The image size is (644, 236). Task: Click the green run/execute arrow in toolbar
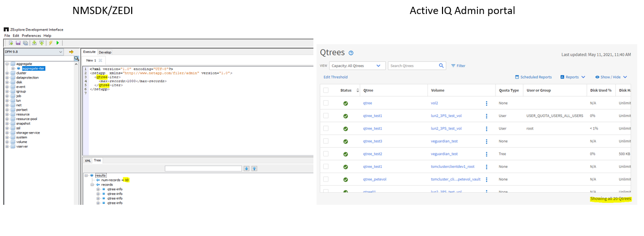click(x=58, y=43)
